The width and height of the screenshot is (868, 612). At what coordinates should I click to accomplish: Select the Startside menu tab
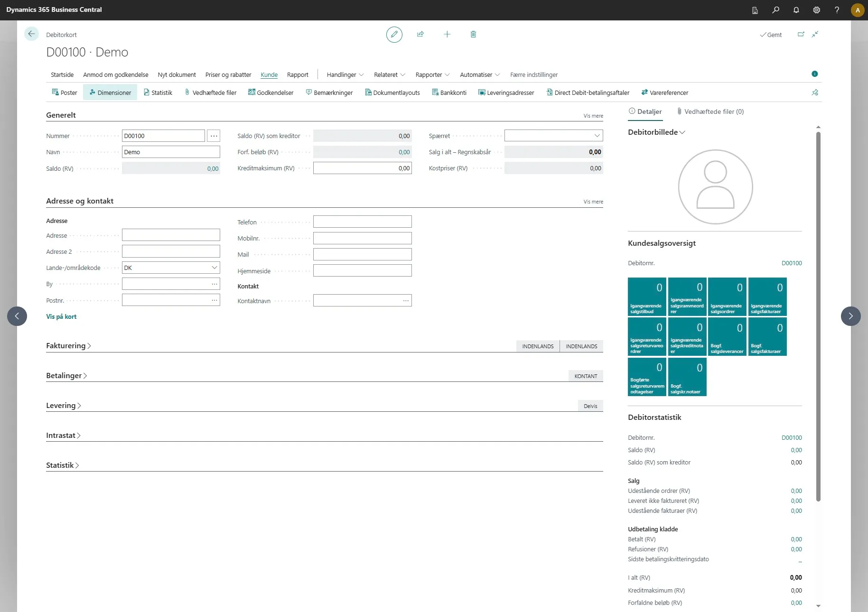click(62, 74)
